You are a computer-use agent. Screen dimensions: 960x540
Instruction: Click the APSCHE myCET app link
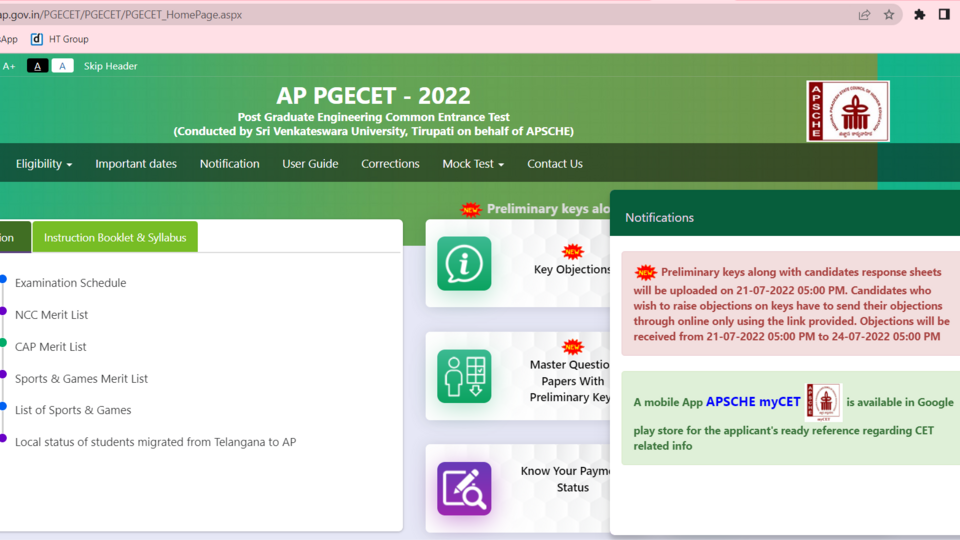[x=753, y=402]
